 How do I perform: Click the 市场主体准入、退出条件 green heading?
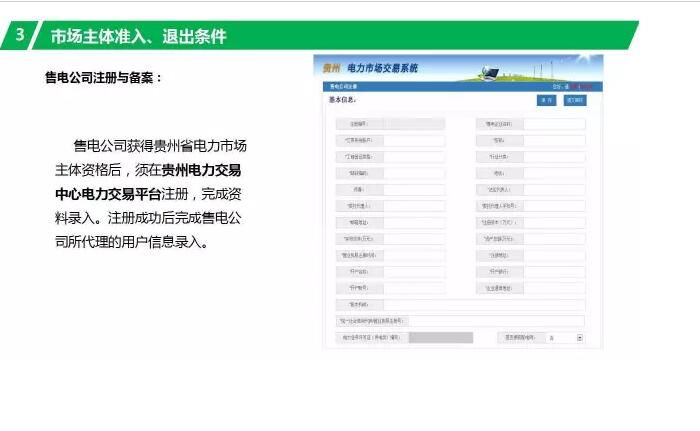[x=138, y=37]
